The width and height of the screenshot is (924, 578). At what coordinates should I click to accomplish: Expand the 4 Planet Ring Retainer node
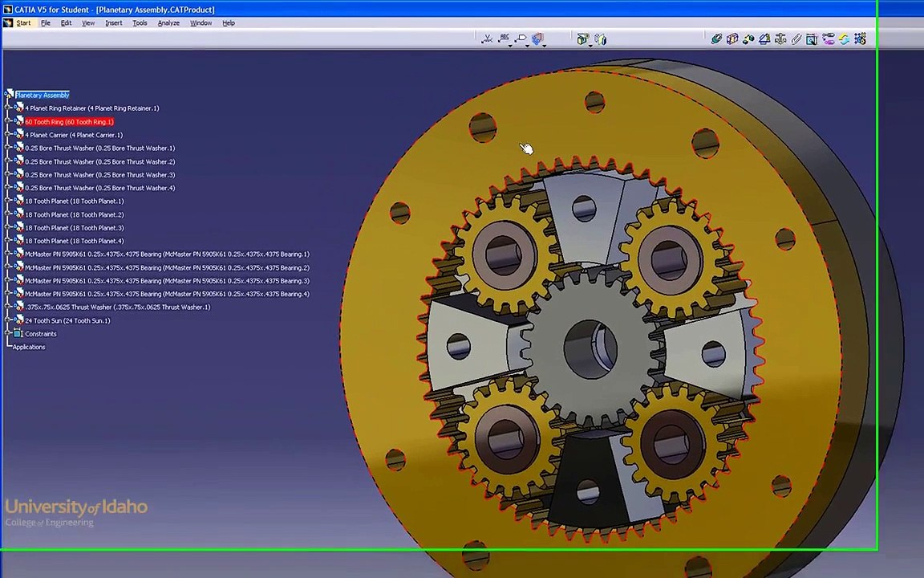coord(8,108)
